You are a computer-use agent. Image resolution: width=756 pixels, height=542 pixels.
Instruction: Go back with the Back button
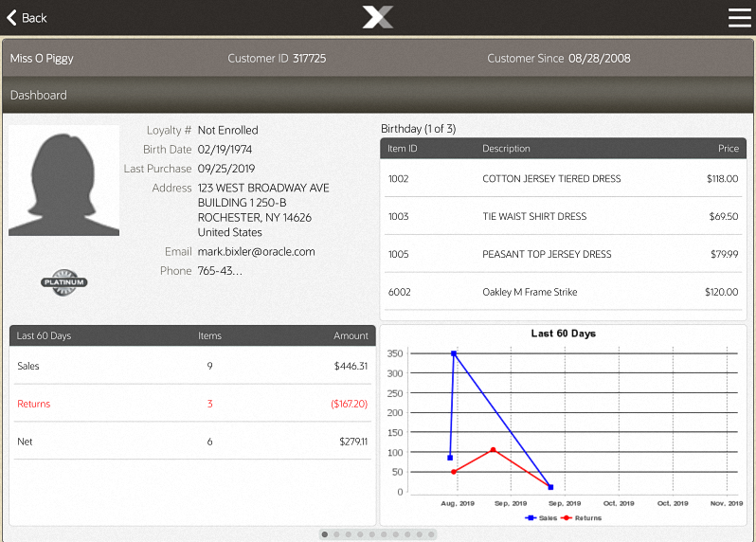coord(27,18)
